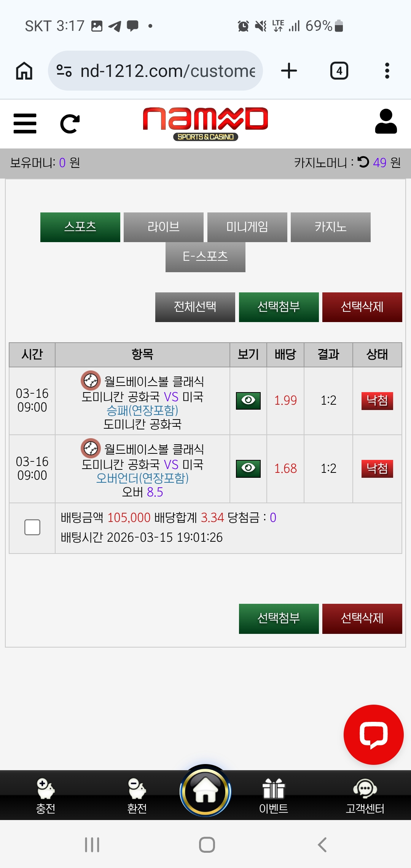Viewport: 411px width, 868px height.
Task: Open the browser tab switcher
Action: (339, 71)
